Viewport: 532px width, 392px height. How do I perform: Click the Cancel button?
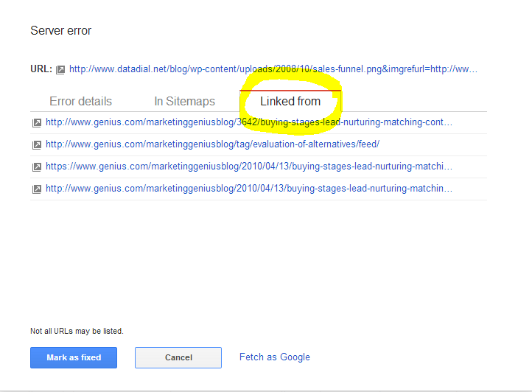(x=178, y=357)
